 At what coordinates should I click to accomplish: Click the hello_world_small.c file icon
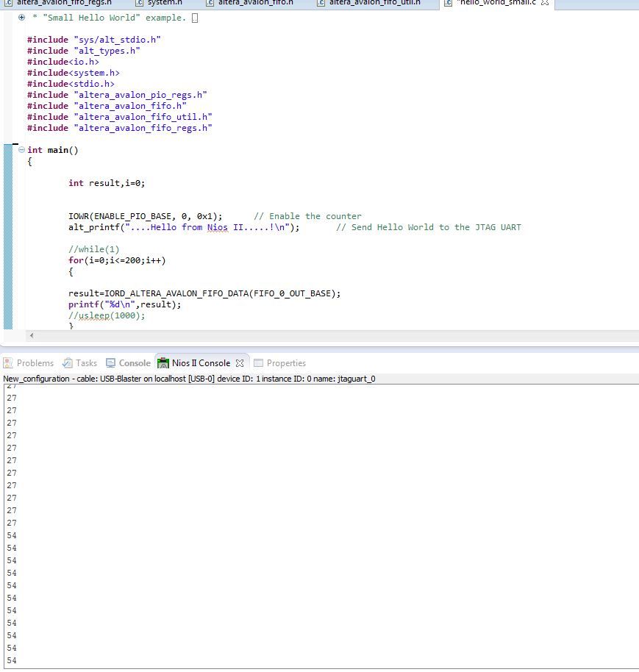tap(448, 3)
